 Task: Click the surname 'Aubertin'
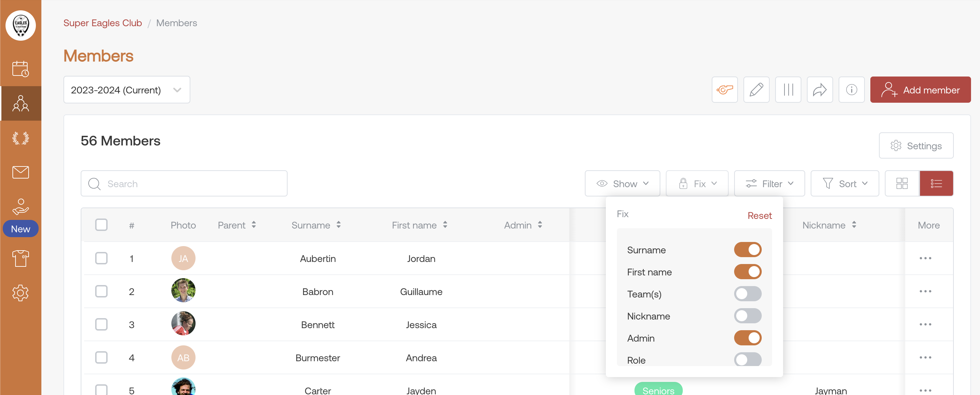click(318, 259)
